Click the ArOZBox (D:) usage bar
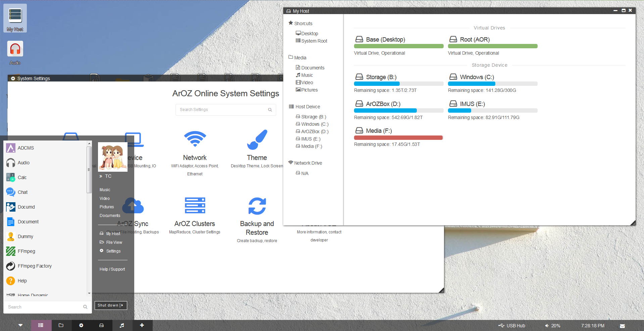Screen dimensions: 644x331 tap(399, 110)
